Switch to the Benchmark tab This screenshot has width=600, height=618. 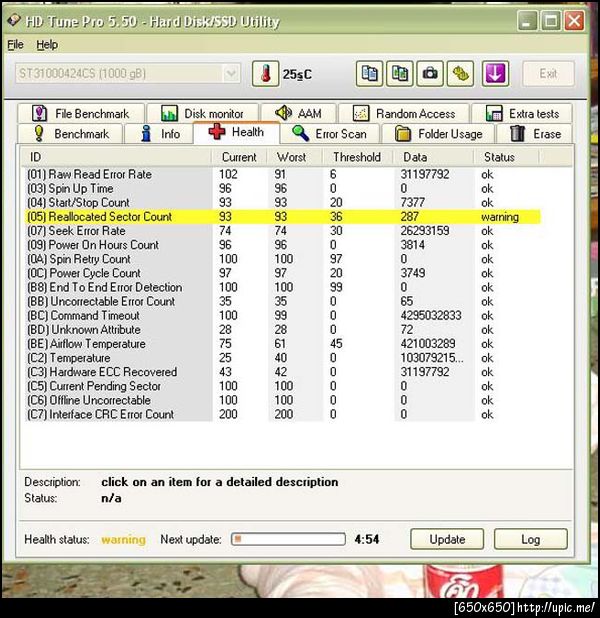click(71, 134)
